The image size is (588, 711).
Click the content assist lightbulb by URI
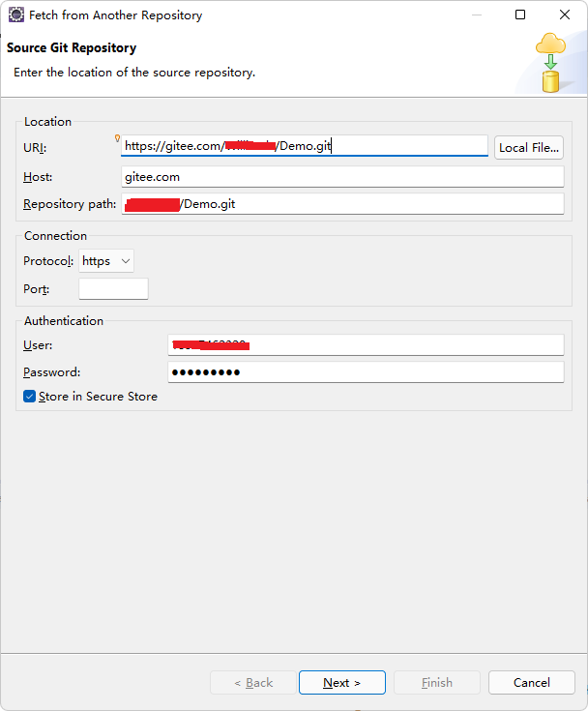[x=117, y=138]
